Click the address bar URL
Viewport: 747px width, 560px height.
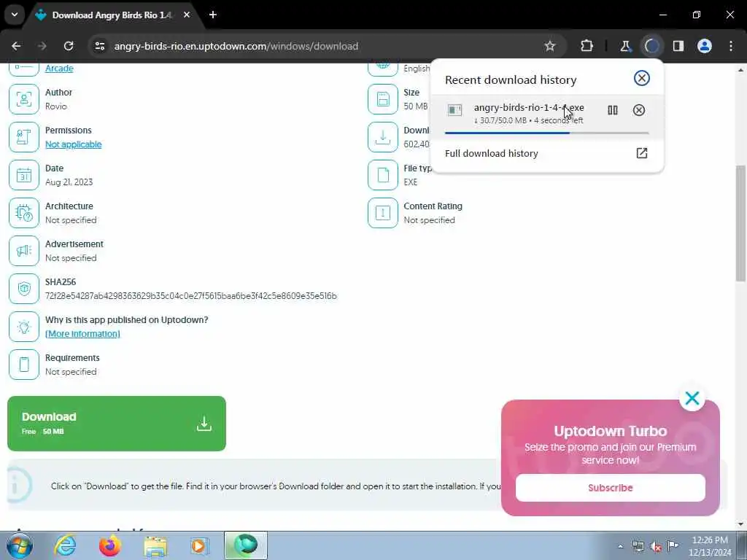point(236,46)
